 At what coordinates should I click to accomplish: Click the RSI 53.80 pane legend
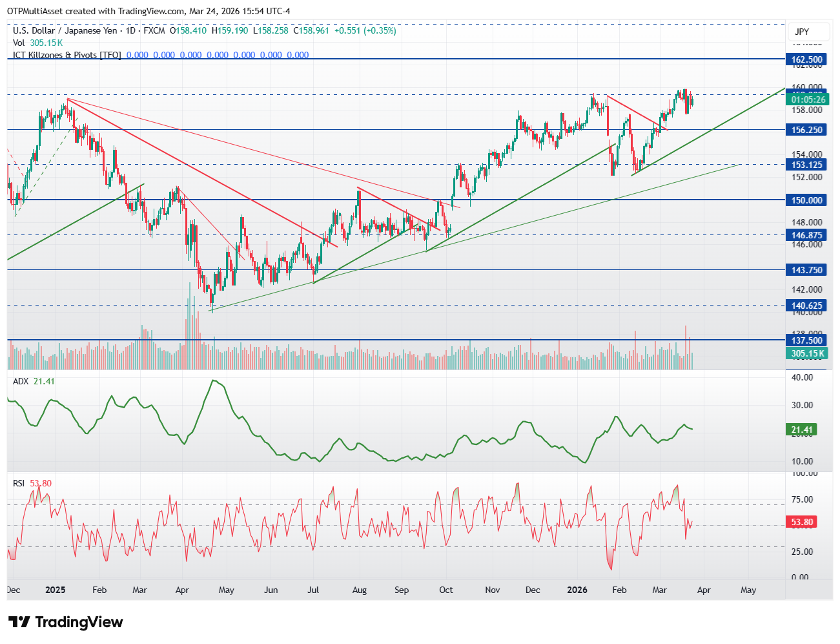[32, 483]
